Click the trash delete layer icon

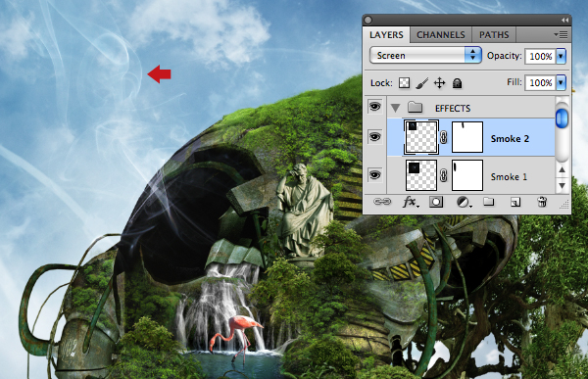click(542, 202)
